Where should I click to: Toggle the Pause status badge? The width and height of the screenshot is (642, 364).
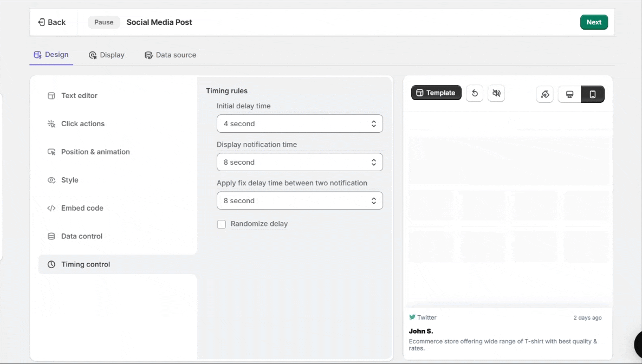tap(104, 22)
